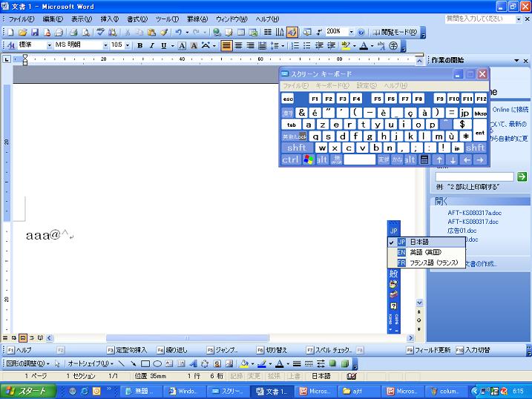Click the horizontal scrollbar thumb

pyautogui.click(x=187, y=338)
